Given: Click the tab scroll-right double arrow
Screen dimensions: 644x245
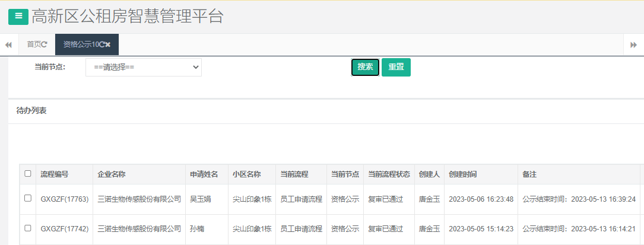Looking at the screenshot, I should coord(633,44).
